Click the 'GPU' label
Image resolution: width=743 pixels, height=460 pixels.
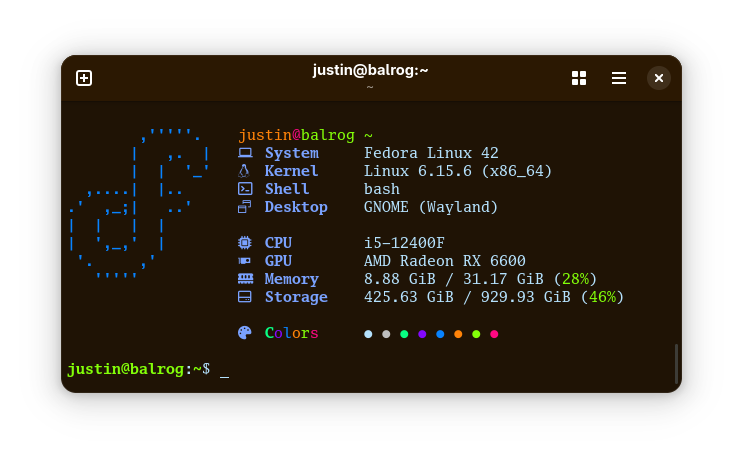(278, 262)
